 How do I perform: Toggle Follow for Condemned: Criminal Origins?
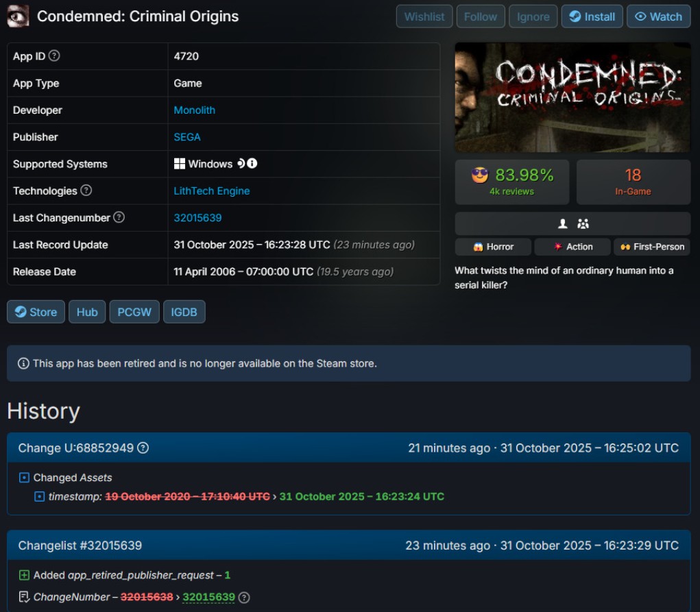tap(480, 16)
